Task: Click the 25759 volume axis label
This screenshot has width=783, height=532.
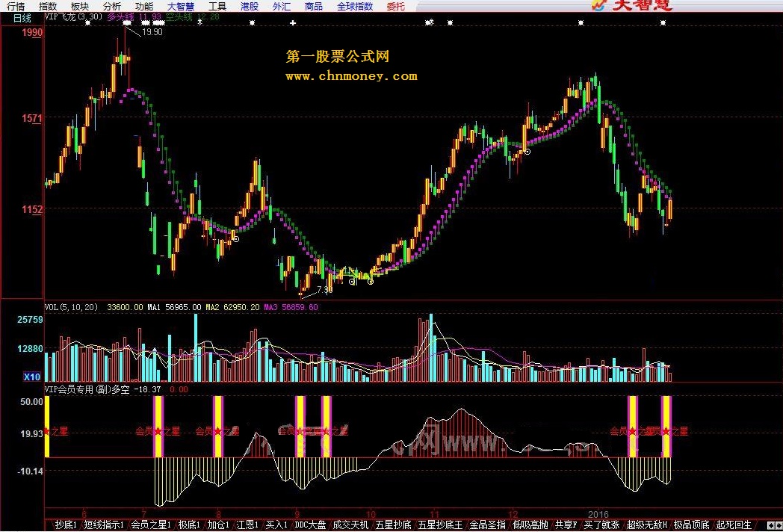Action: [x=30, y=320]
